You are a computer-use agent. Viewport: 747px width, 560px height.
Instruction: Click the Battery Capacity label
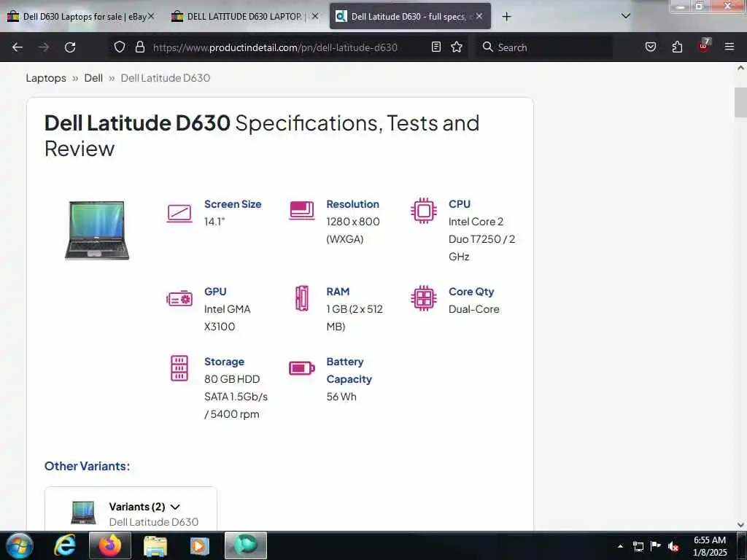click(349, 370)
